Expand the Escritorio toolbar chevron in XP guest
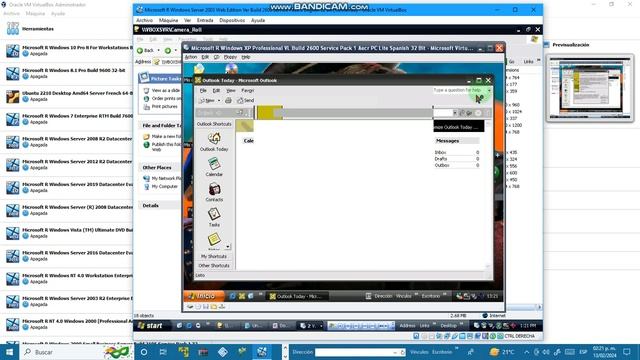This screenshot has width=640, height=360. pyautogui.click(x=444, y=294)
